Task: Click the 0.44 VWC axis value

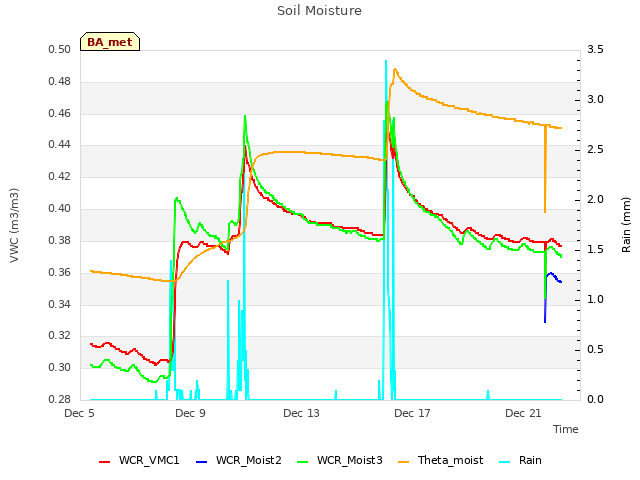Action: [x=60, y=144]
